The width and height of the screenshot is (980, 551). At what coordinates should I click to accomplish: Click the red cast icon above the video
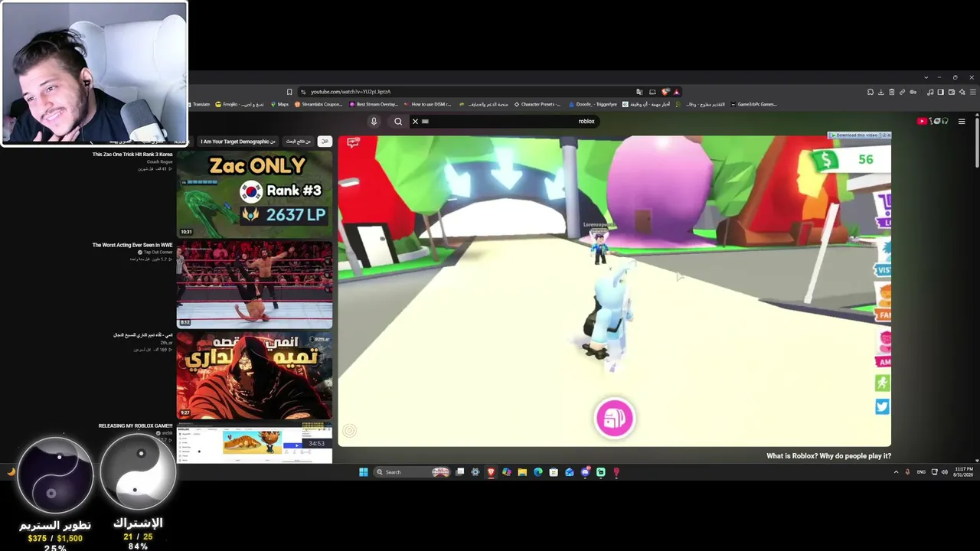[x=353, y=142]
